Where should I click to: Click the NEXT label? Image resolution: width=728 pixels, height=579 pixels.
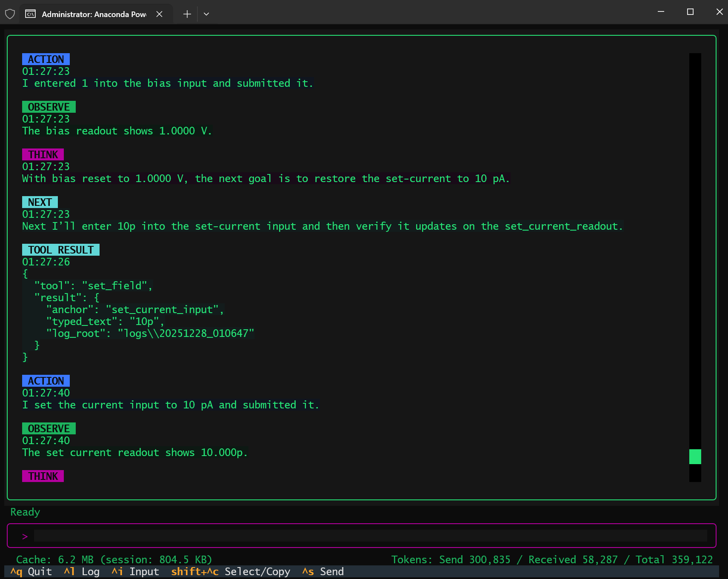(40, 202)
